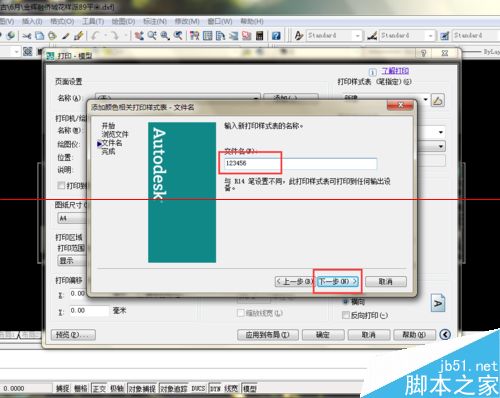Image resolution: width=500 pixels, height=398 pixels.
Task: Toggle the 反向打印 checkbox
Action: (x=346, y=315)
